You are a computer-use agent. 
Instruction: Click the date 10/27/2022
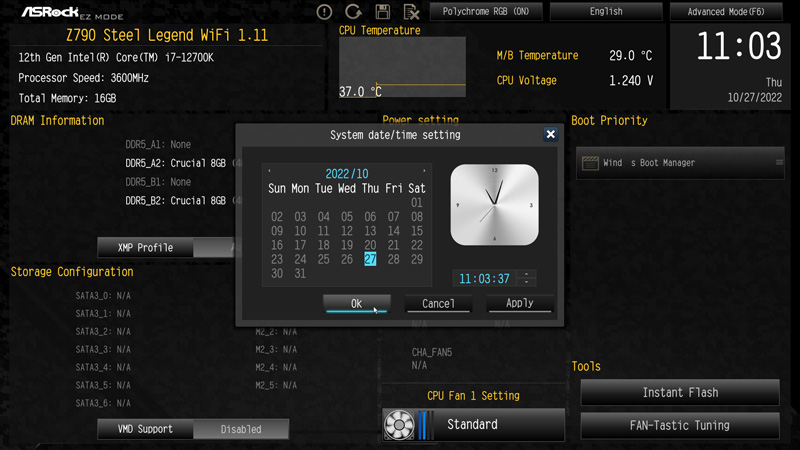pos(755,97)
